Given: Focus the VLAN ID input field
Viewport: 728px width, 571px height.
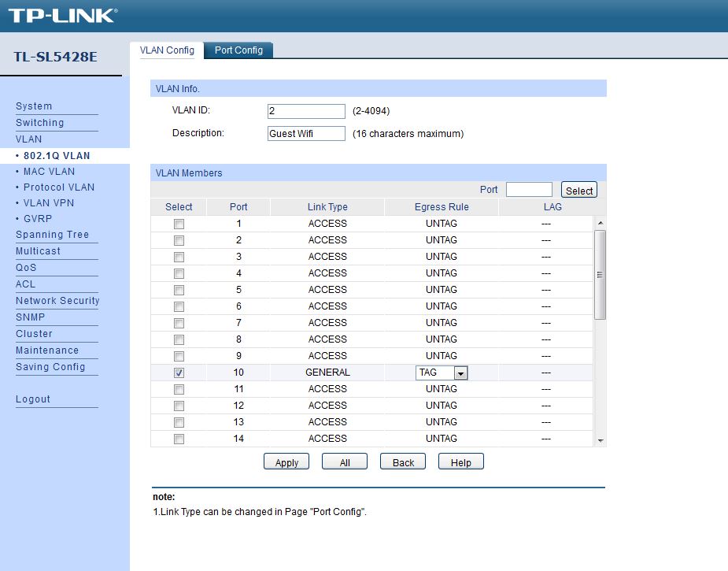Looking at the screenshot, I should (x=306, y=111).
